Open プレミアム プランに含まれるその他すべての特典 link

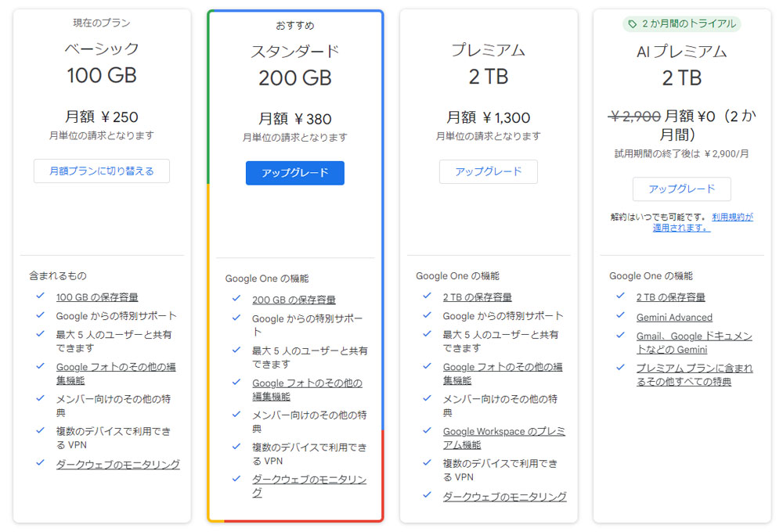(694, 375)
